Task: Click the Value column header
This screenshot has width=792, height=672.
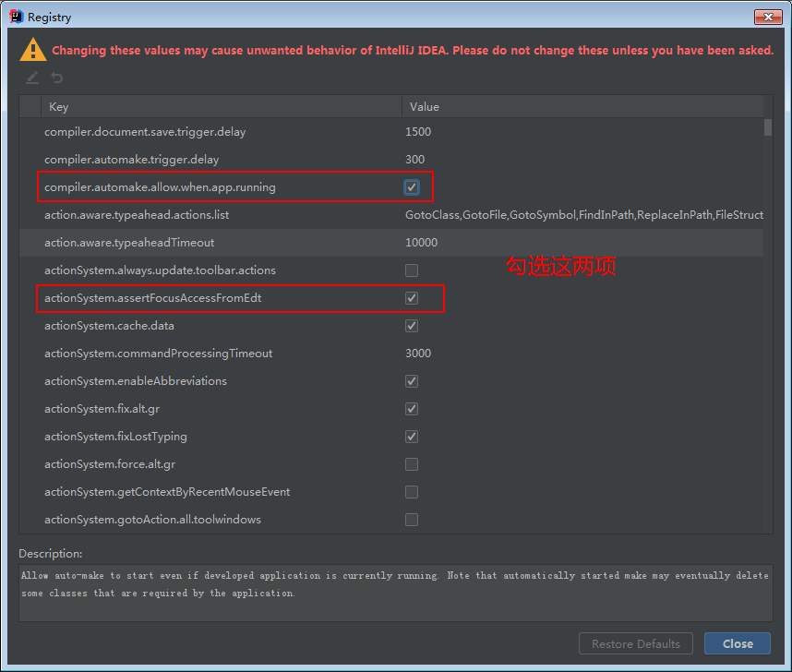Action: [x=425, y=107]
